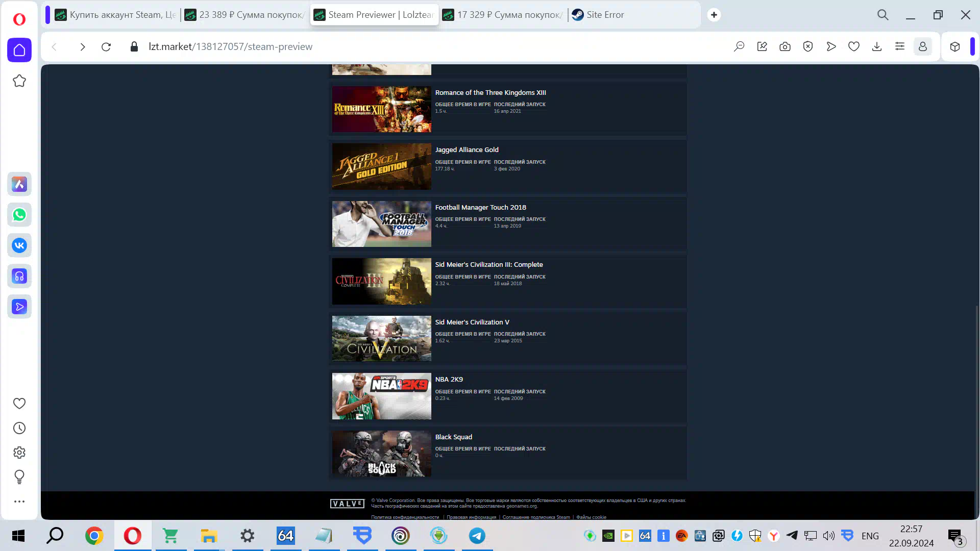Open the music player sidebar icon
This screenshot has height=551, width=980.
pyautogui.click(x=19, y=276)
